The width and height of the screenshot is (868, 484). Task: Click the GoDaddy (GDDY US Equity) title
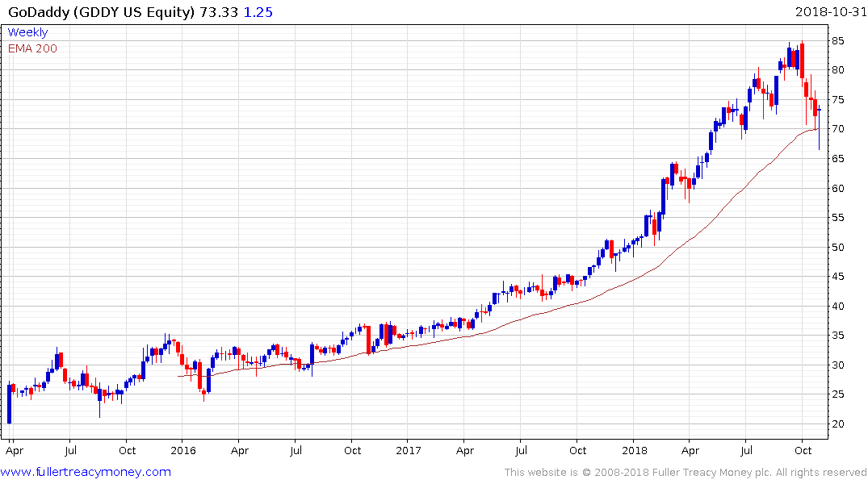(101, 12)
